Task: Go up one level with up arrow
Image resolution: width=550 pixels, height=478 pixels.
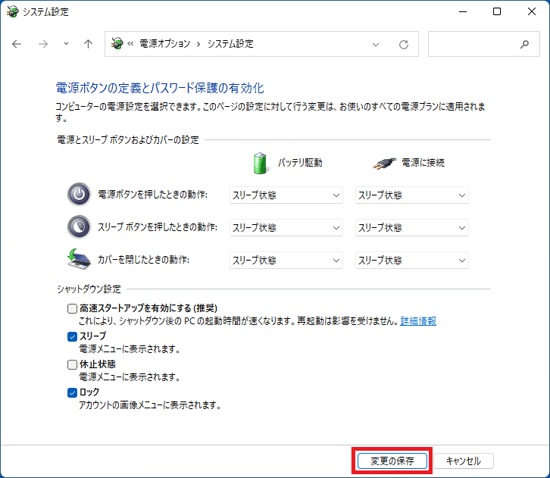Action: (x=88, y=44)
